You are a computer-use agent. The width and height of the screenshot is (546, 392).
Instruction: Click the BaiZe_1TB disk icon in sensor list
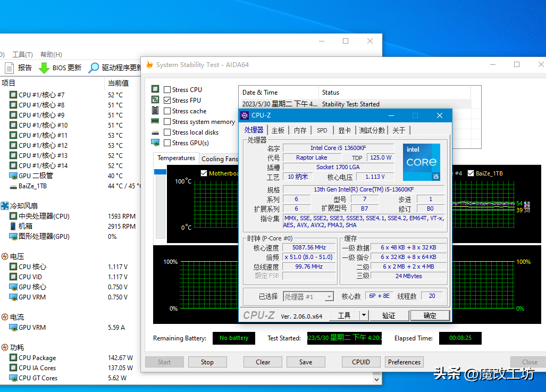[x=13, y=186]
